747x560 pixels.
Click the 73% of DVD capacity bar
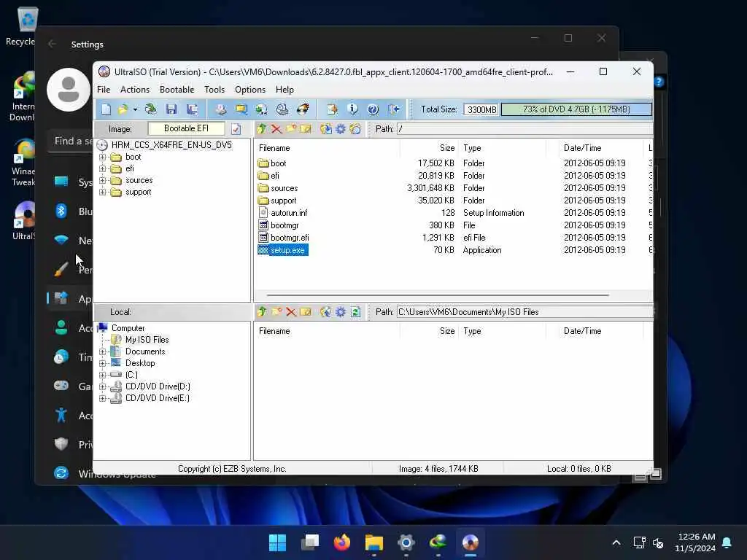tap(576, 109)
